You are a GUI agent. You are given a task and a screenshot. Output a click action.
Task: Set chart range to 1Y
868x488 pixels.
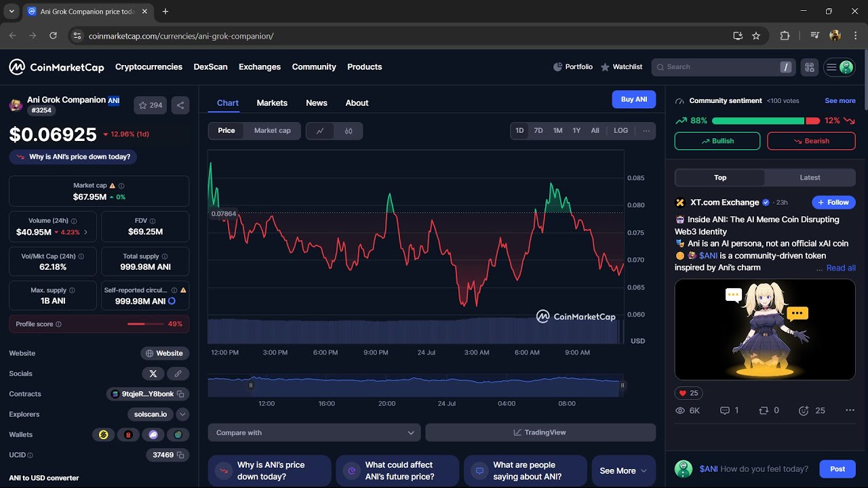pyautogui.click(x=576, y=131)
